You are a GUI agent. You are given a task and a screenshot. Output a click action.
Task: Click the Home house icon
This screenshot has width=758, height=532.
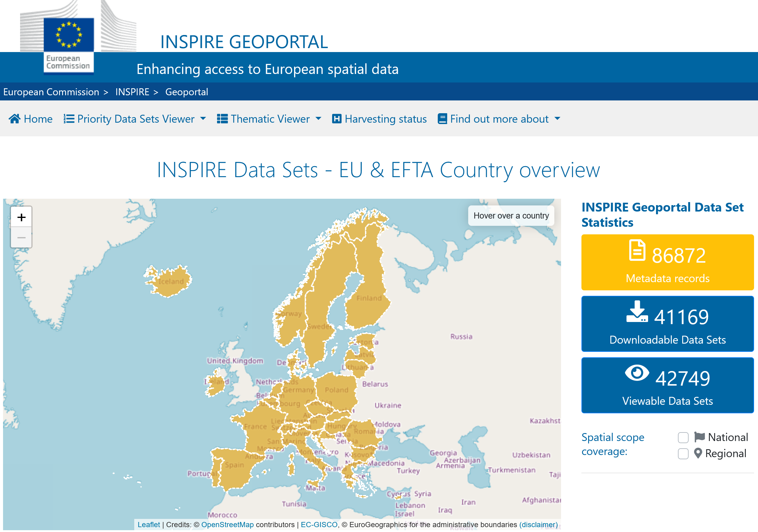coord(15,118)
